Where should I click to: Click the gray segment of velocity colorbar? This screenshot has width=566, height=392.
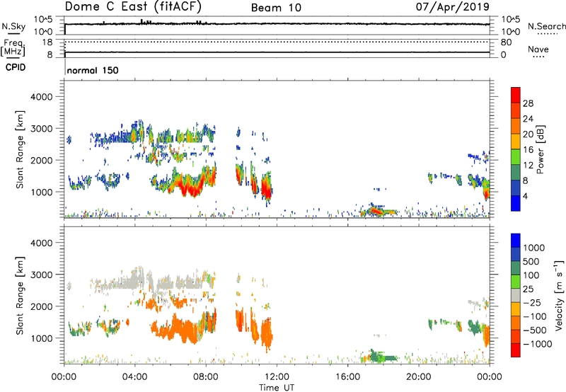pos(516,295)
